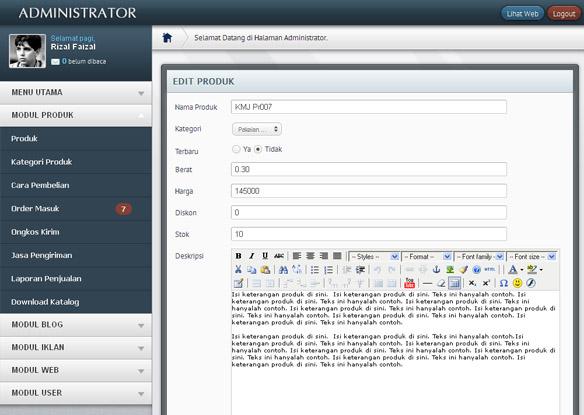Open Kategori Produk menu item

pyautogui.click(x=76, y=162)
